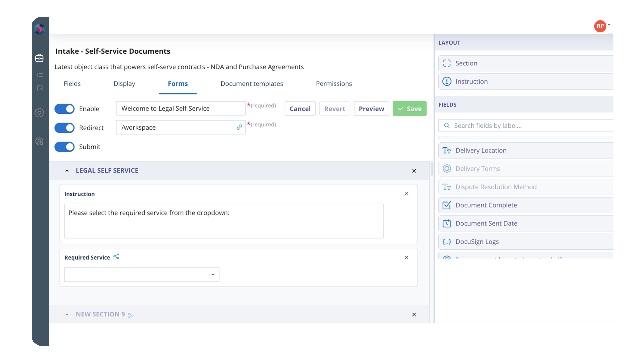Viewport: 644px width, 364px height.
Task: Remove the Instruction block with its X
Action: pos(406,194)
